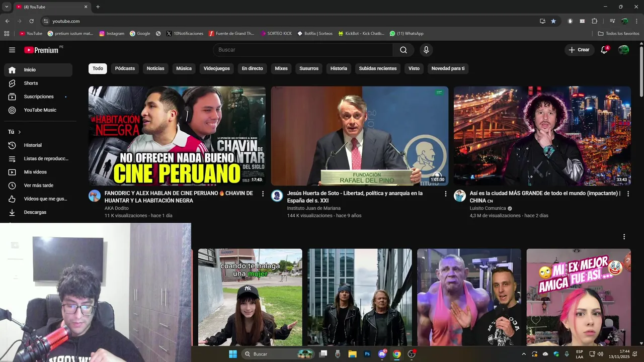Open Descargas in the sidebar
The image size is (644, 362).
pyautogui.click(x=38, y=212)
